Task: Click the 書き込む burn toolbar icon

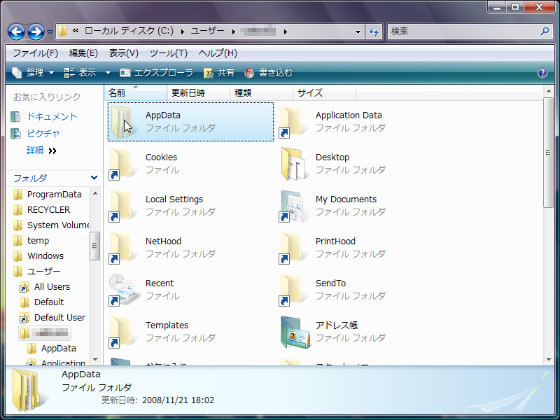Action: pos(249,73)
